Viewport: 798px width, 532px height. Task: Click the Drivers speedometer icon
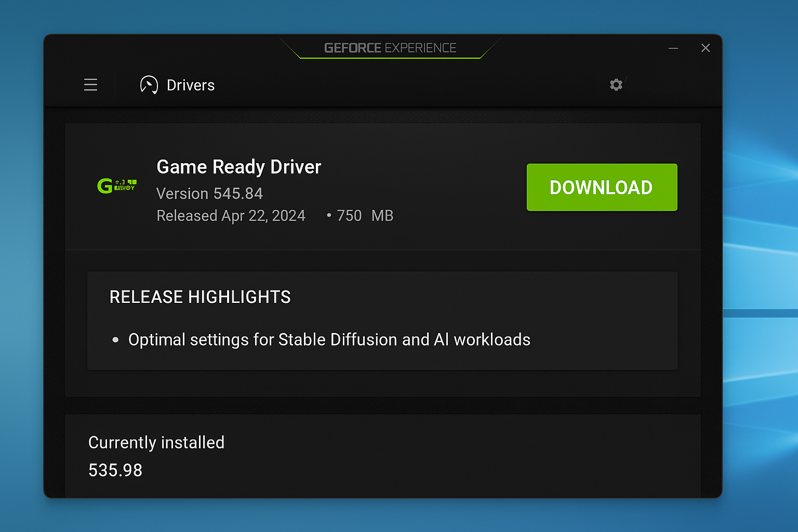coord(149,85)
